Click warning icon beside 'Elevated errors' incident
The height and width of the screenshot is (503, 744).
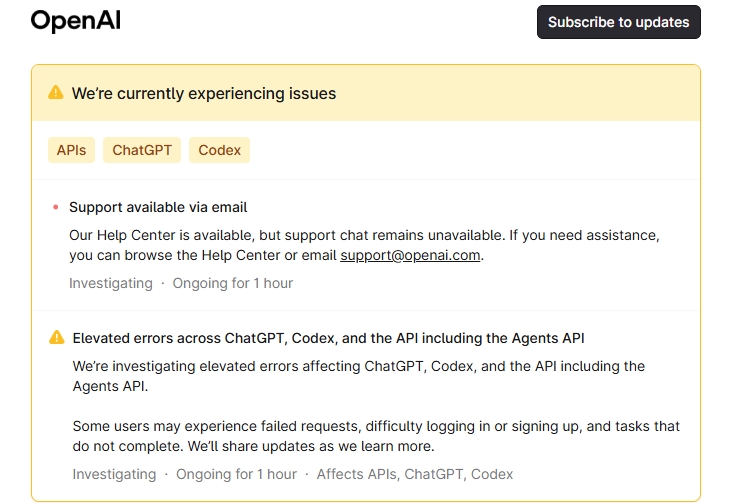56,337
